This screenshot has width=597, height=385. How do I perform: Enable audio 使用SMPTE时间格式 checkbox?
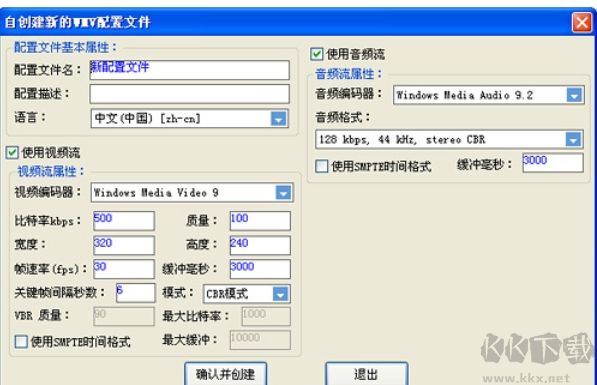click(322, 166)
